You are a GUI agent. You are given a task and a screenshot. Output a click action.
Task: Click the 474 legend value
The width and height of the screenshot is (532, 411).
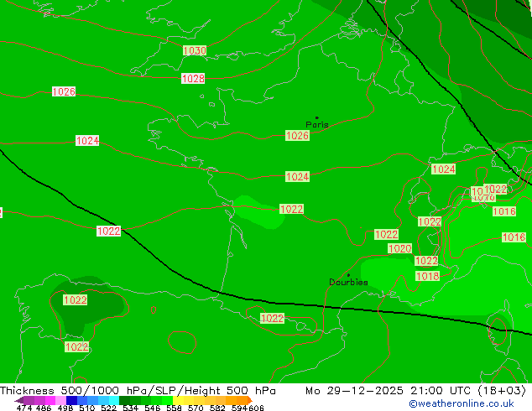click(x=24, y=408)
